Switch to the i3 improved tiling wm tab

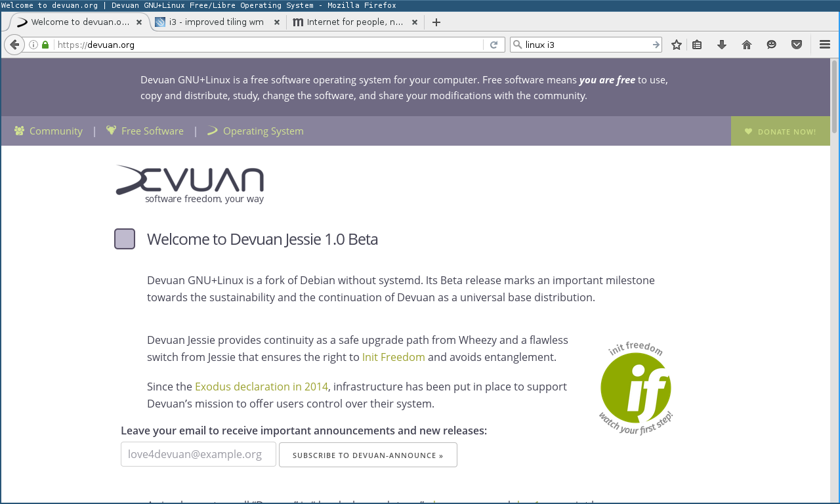pos(216,22)
